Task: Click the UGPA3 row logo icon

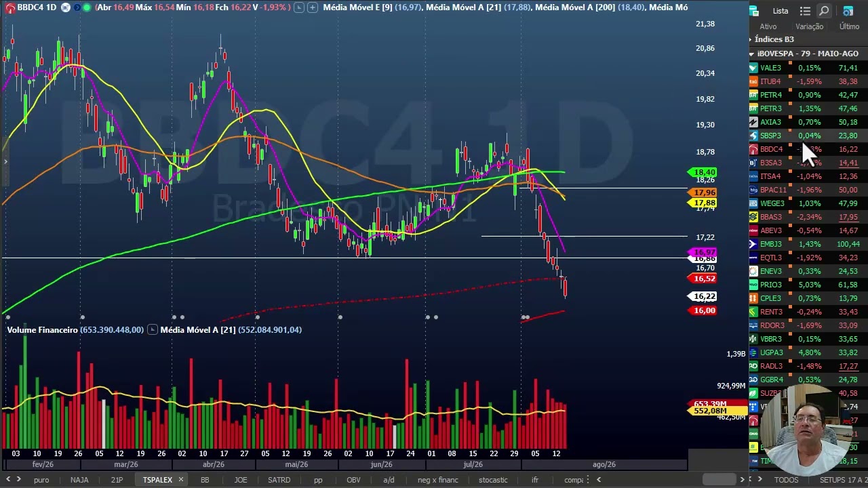Action: click(x=753, y=352)
